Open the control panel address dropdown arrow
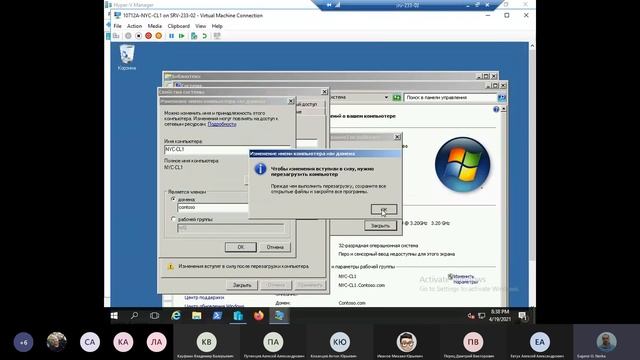 click(386, 98)
